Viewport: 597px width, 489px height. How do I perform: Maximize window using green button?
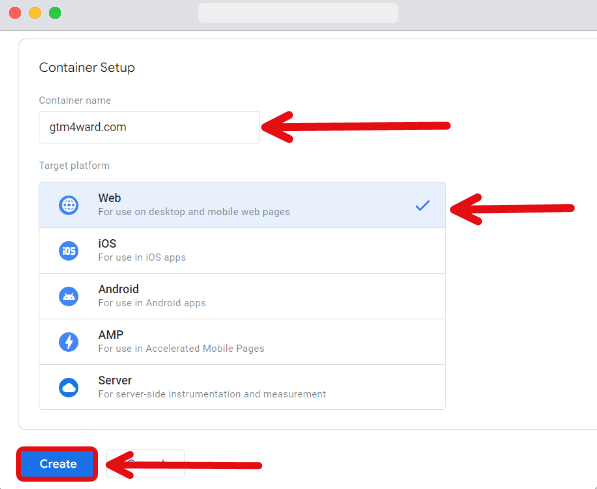pos(55,13)
